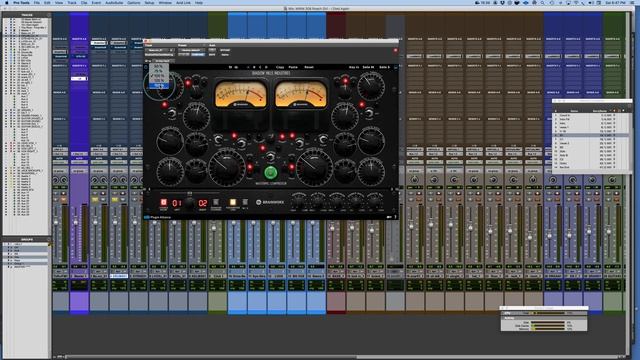
Task: Click Reset in plugin toolbar
Action: tap(309, 67)
